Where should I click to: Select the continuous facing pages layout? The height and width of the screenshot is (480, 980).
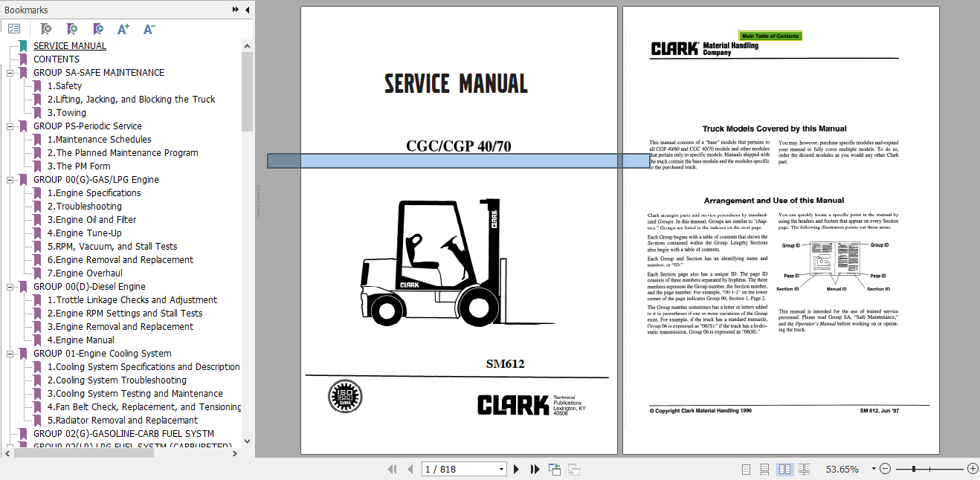click(804, 469)
